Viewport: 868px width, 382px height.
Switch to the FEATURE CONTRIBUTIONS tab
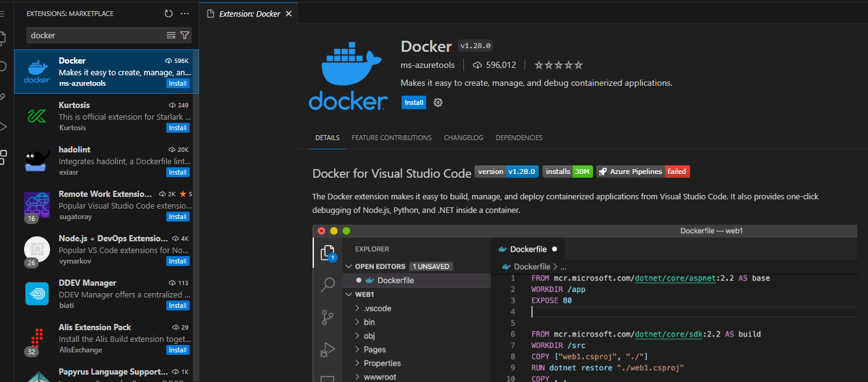[392, 138]
